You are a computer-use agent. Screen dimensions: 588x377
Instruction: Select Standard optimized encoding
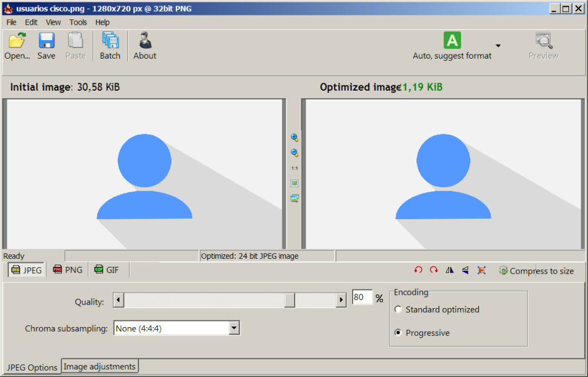pyautogui.click(x=399, y=310)
